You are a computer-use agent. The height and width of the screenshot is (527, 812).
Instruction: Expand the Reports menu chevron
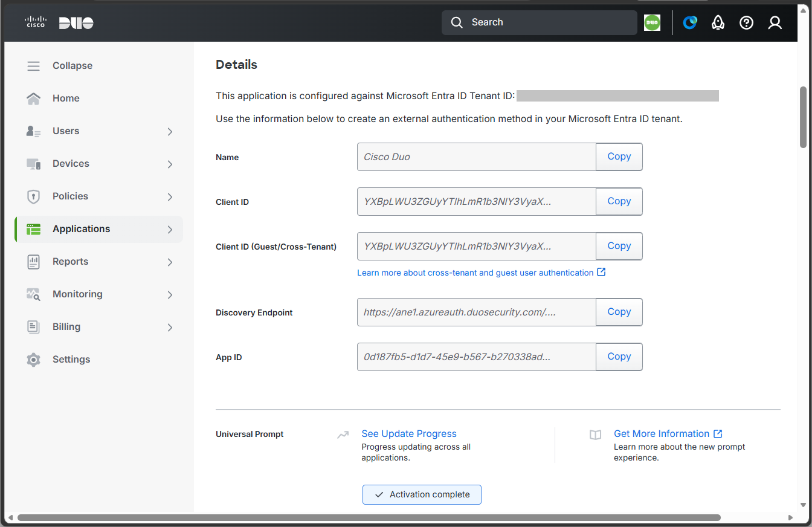[x=170, y=262]
